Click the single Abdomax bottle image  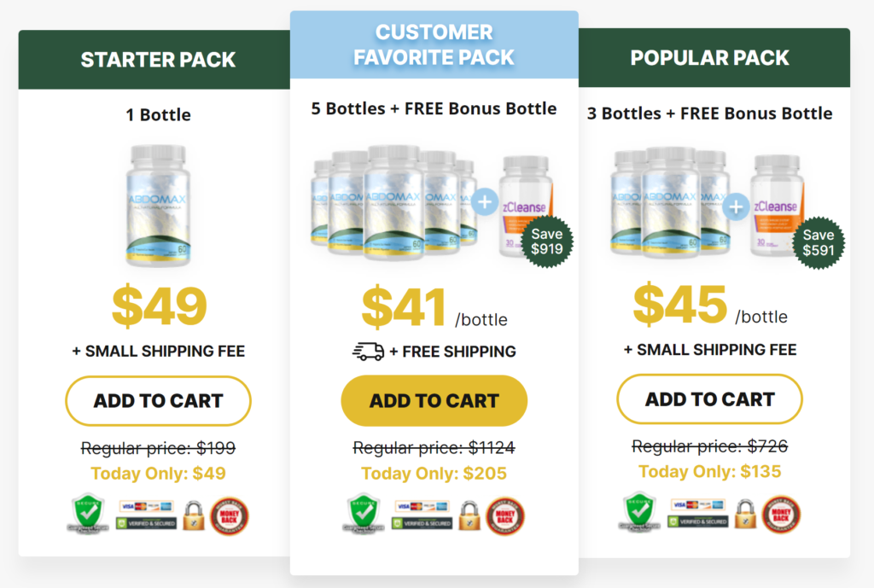(x=157, y=205)
